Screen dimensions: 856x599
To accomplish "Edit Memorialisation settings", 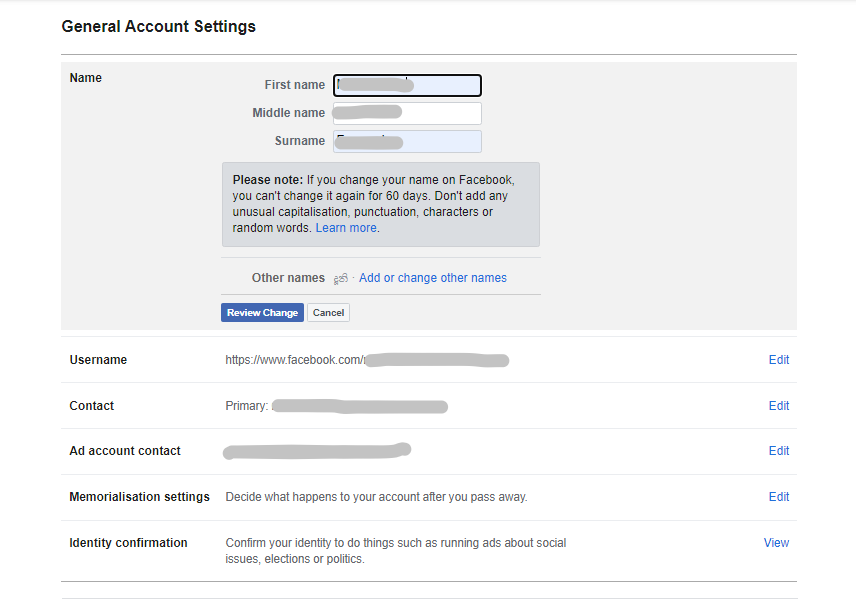I will pyautogui.click(x=778, y=496).
